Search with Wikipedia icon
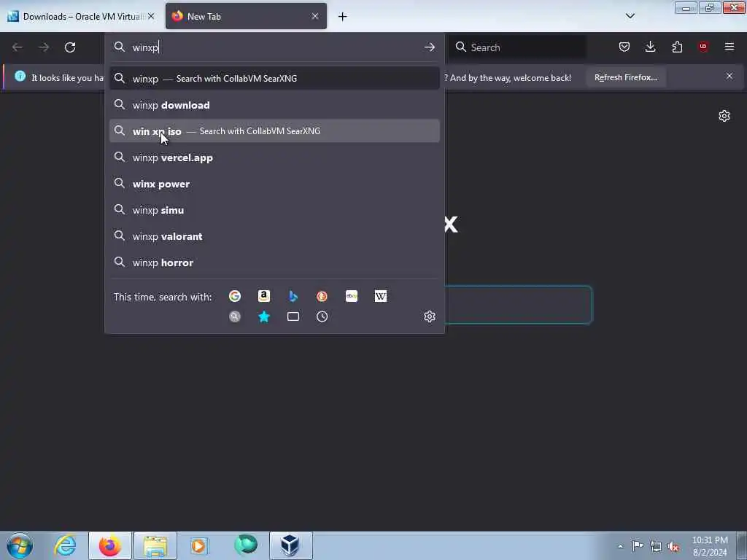The width and height of the screenshot is (747, 560). coord(381,296)
